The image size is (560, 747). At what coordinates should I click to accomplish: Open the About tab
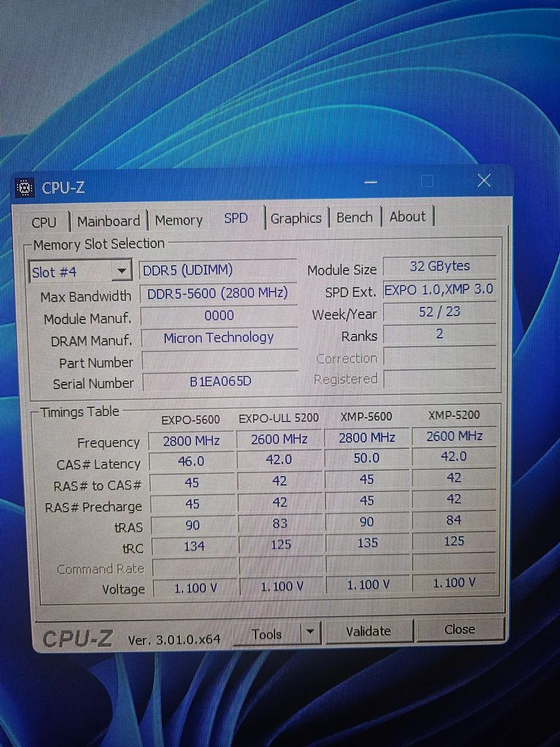coord(407,217)
